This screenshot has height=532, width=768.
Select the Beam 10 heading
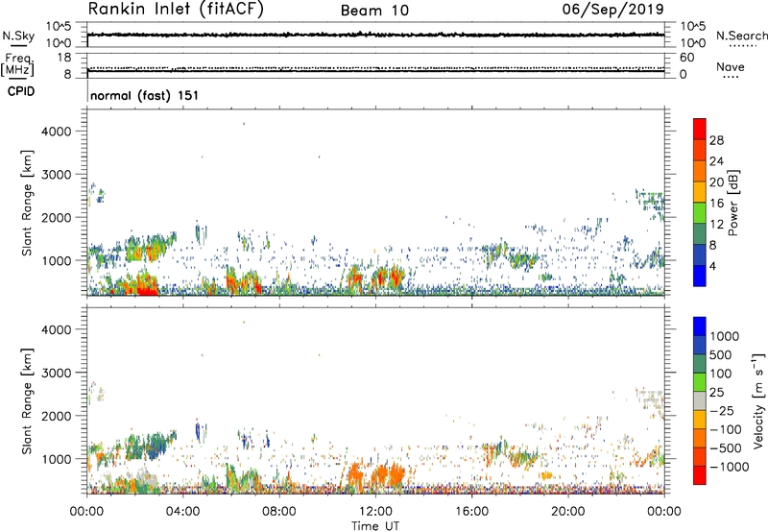click(x=374, y=11)
